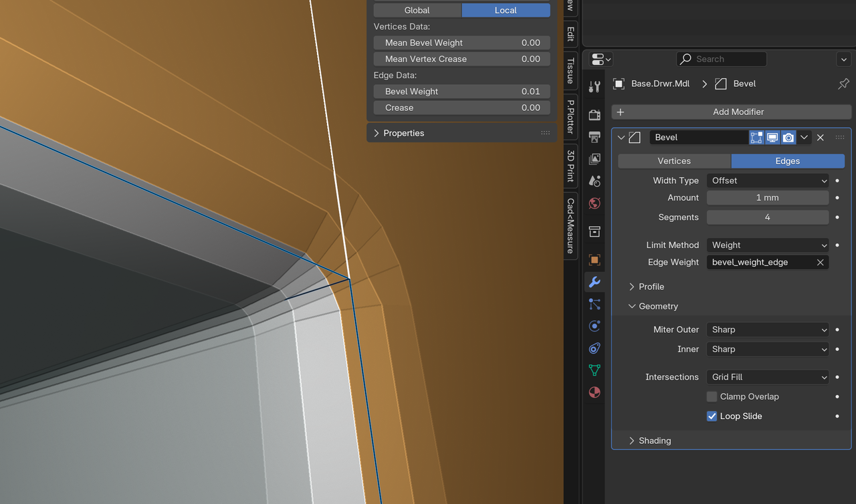Image resolution: width=856 pixels, height=504 pixels.
Task: Open the Physics properties tab
Action: [594, 326]
